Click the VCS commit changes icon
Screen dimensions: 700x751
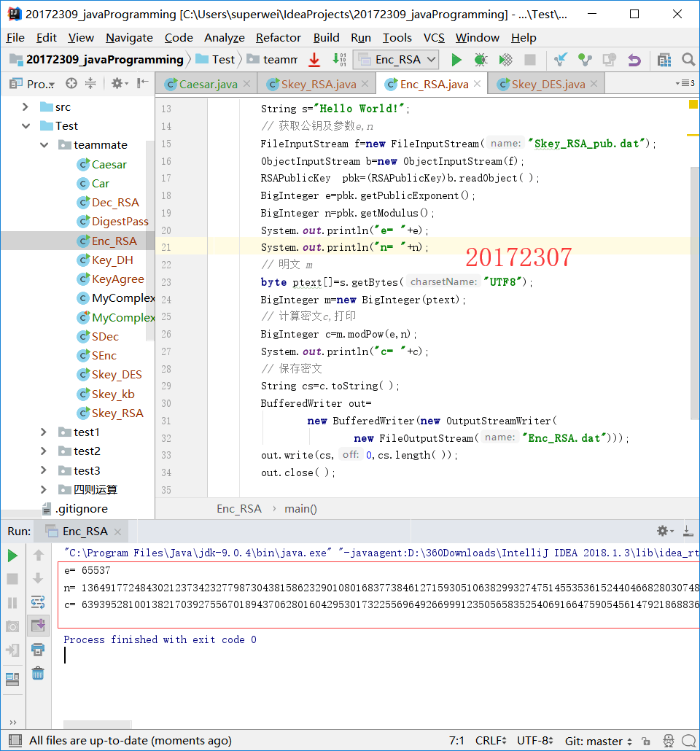(x=585, y=60)
